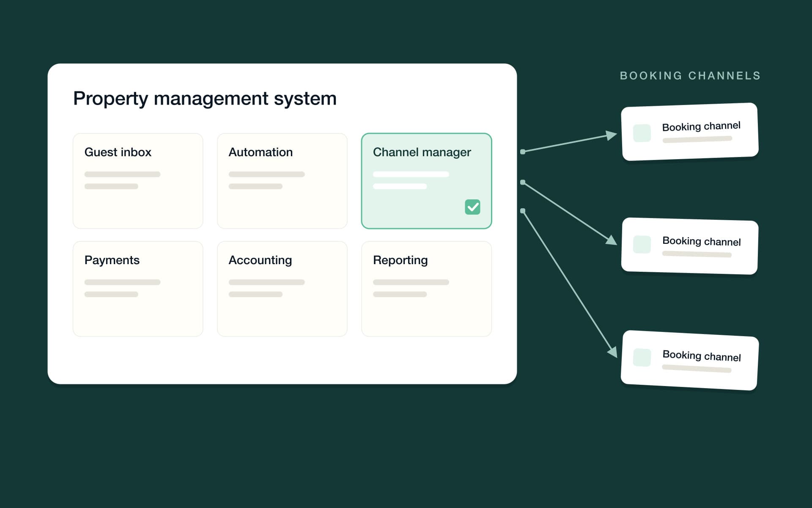Click the top Booking channel square icon
812x508 pixels.
coord(642,133)
